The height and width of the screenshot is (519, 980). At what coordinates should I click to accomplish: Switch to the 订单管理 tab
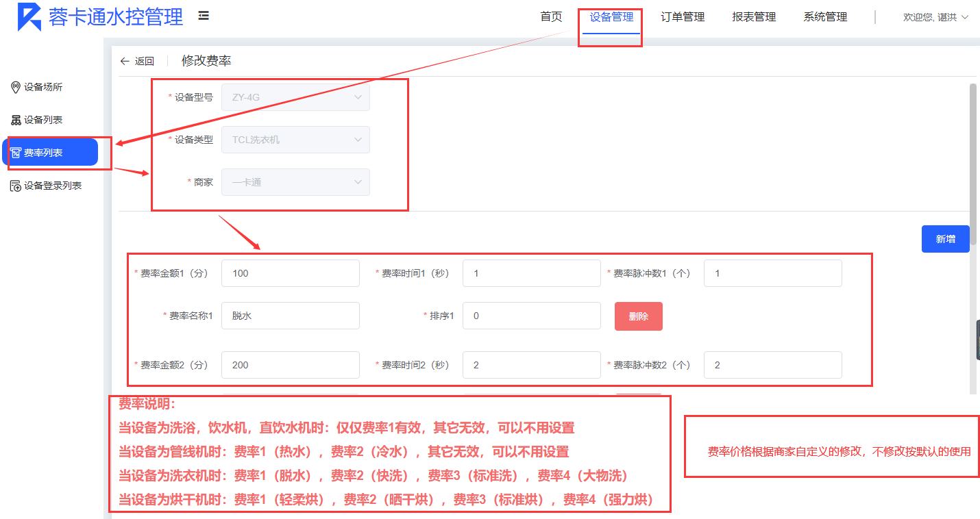[683, 17]
